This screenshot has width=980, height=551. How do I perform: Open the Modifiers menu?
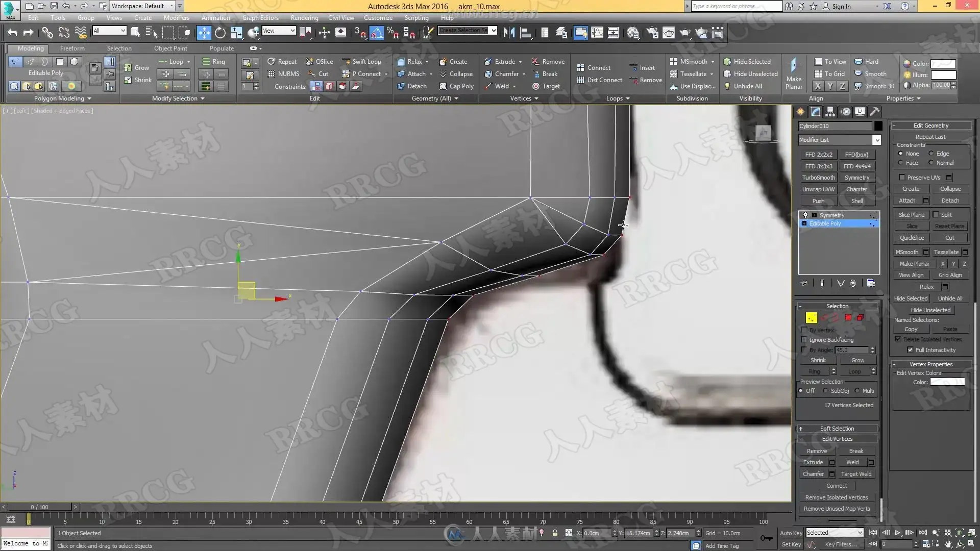pyautogui.click(x=176, y=18)
